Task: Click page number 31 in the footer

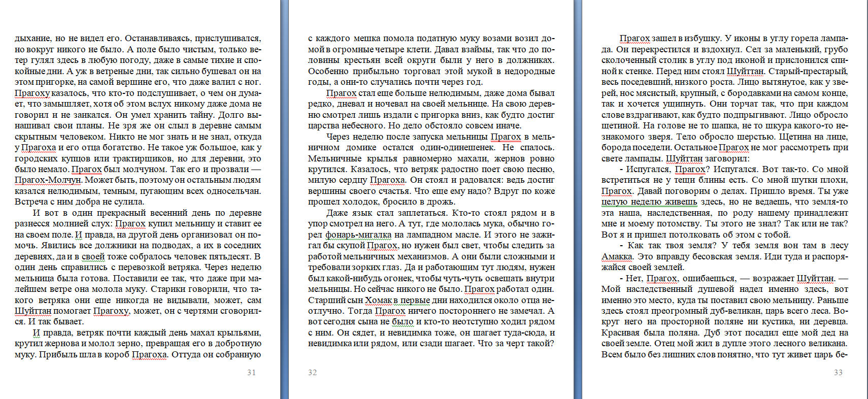Action: tap(251, 373)
